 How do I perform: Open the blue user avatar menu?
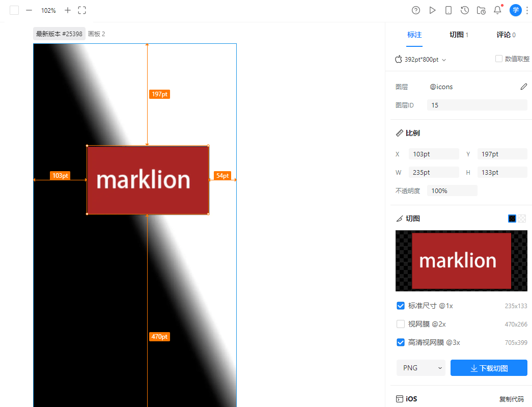[x=516, y=11]
